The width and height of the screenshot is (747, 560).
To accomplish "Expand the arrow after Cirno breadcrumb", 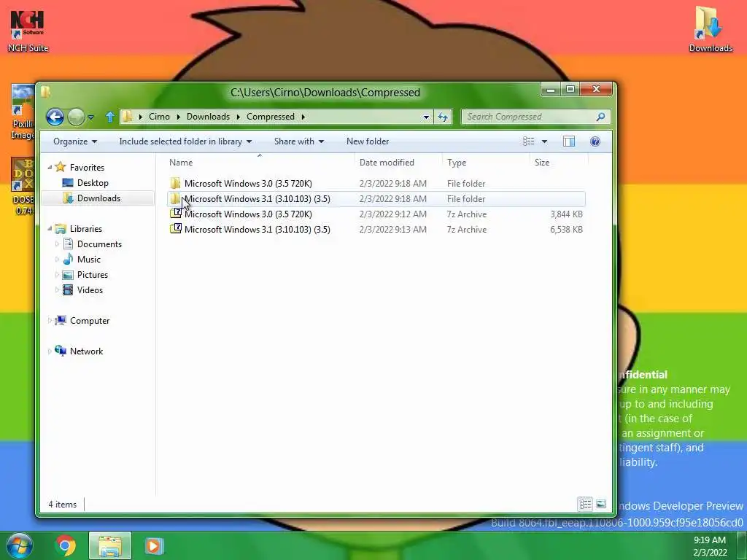I will point(178,117).
